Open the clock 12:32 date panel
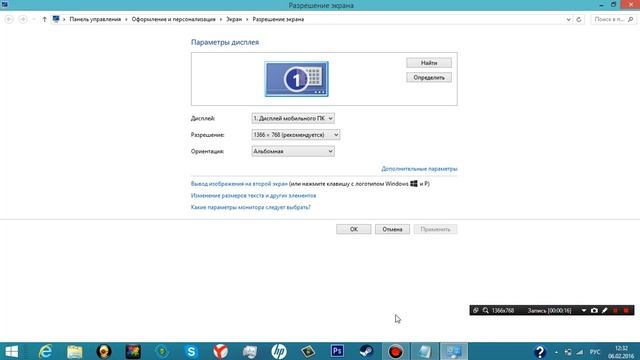This screenshot has height=360, width=640. [x=621, y=352]
